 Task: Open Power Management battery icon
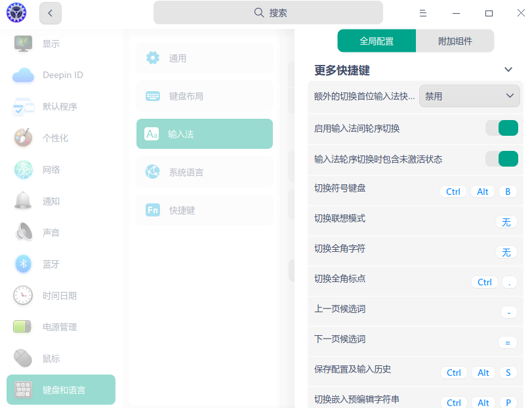coord(24,327)
